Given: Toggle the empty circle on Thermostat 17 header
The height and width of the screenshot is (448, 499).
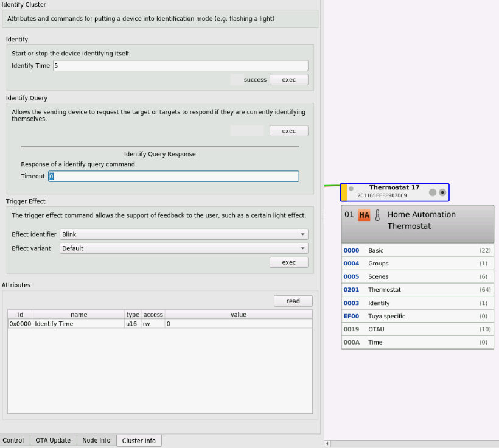Looking at the screenshot, I should pos(432,192).
